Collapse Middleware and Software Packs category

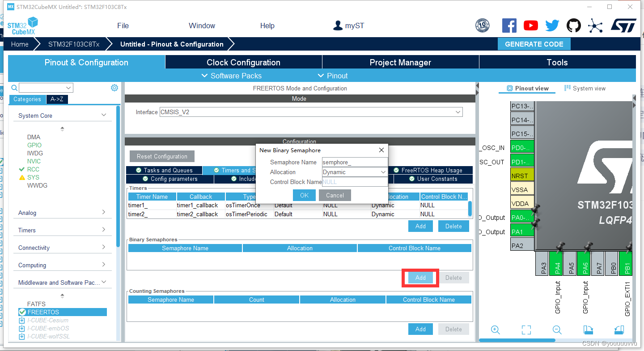[x=104, y=282]
